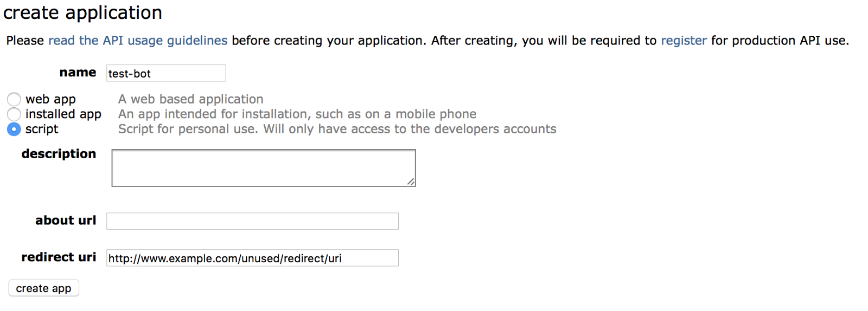The image size is (868, 311).
Task: Grab the description box resize handle
Action: (411, 182)
